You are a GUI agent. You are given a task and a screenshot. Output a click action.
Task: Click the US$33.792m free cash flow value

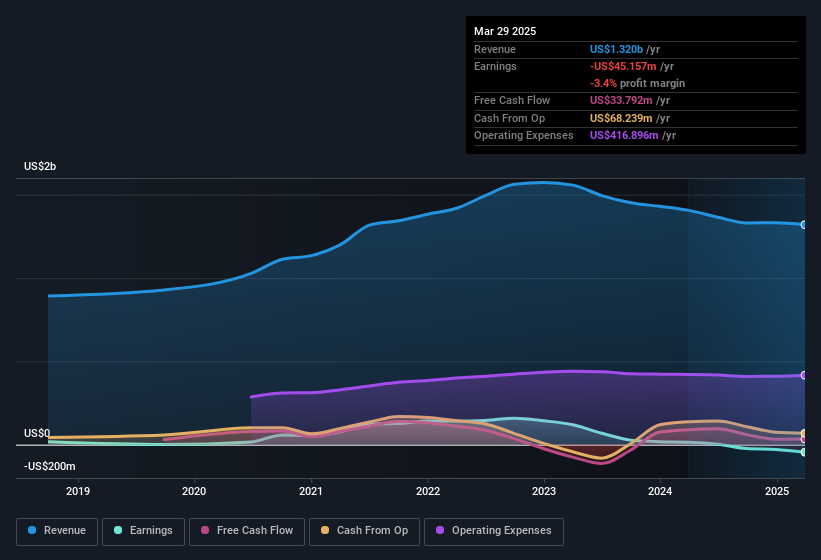621,100
